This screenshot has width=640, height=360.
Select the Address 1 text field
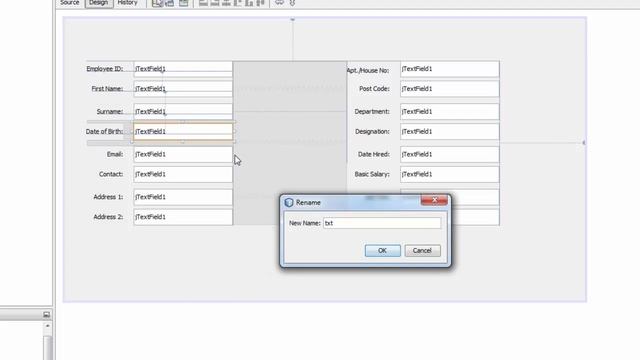[x=183, y=197]
